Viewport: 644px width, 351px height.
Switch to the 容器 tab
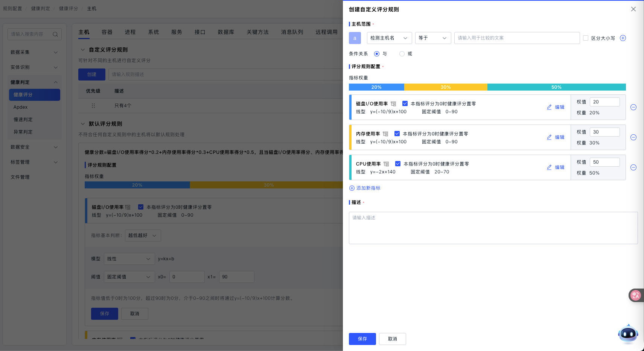tap(107, 32)
